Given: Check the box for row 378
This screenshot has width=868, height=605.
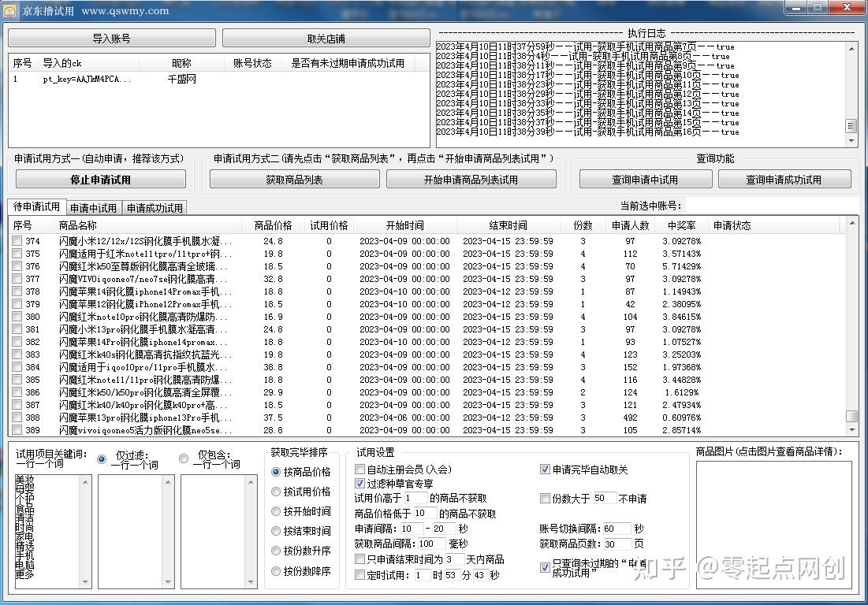Looking at the screenshot, I should pos(17,291).
